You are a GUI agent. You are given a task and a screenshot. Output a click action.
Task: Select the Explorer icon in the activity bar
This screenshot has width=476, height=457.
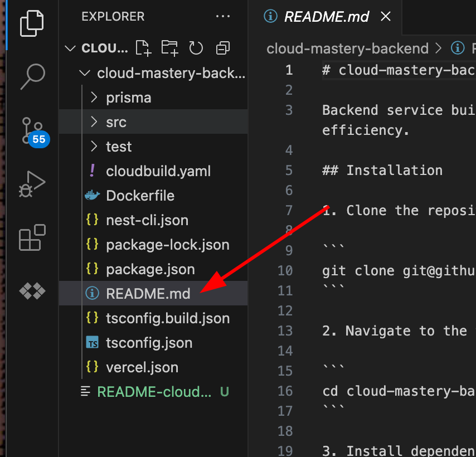[31, 23]
